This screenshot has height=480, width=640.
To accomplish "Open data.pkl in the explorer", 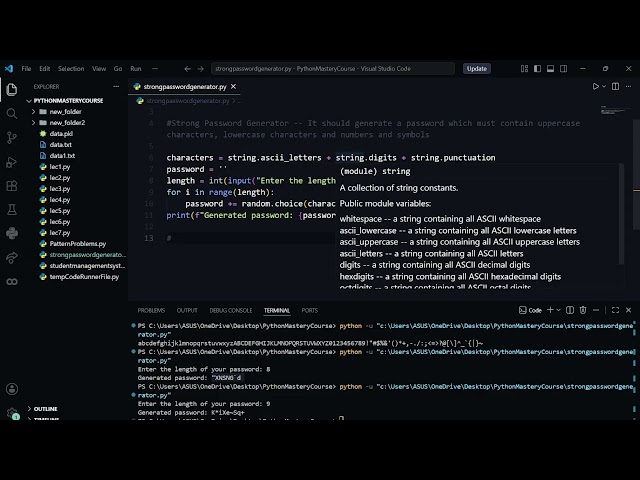I will click(x=61, y=133).
